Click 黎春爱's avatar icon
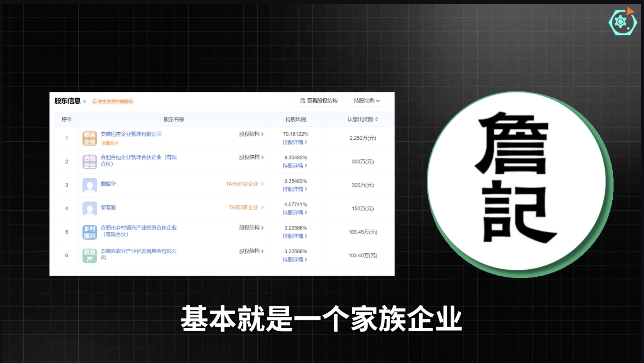The height and width of the screenshot is (363, 644). pos(90,209)
